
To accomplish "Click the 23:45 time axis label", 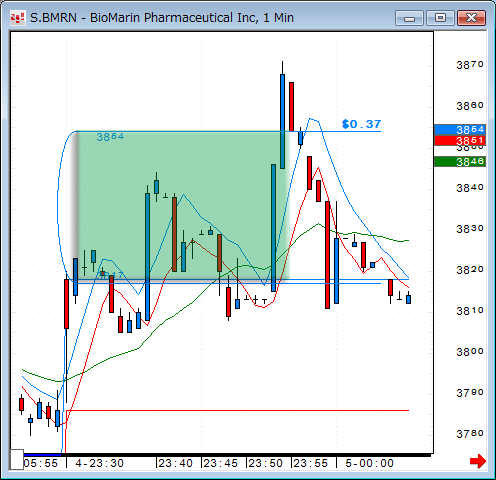I will click(220, 463).
